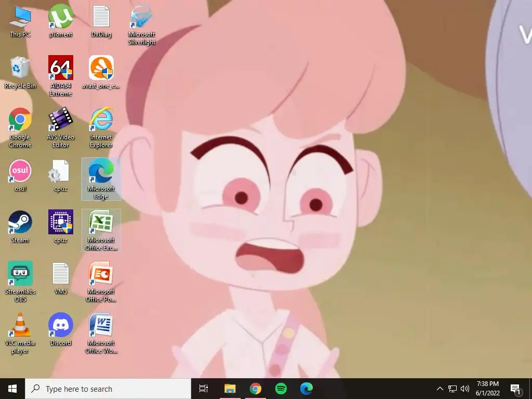The image size is (532, 399).
Task: Select the Streamlabs OBS shortcut
Action: click(20, 282)
